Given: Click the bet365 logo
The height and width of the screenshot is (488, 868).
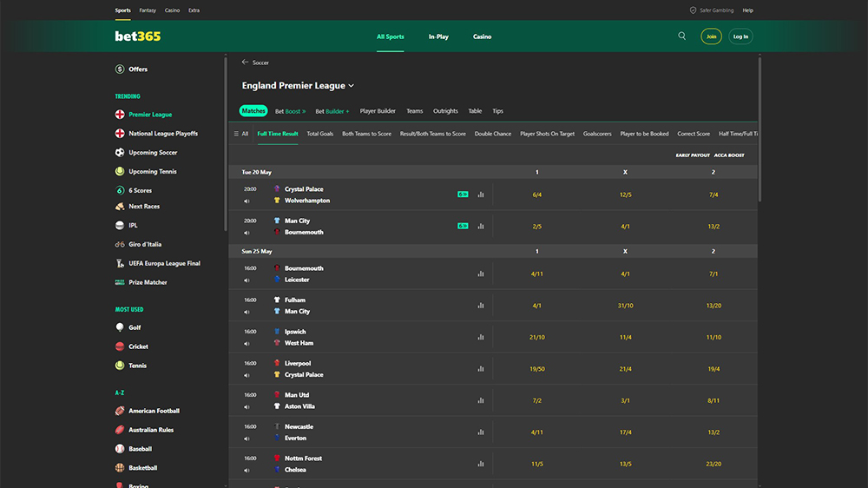Looking at the screenshot, I should pyautogui.click(x=138, y=36).
